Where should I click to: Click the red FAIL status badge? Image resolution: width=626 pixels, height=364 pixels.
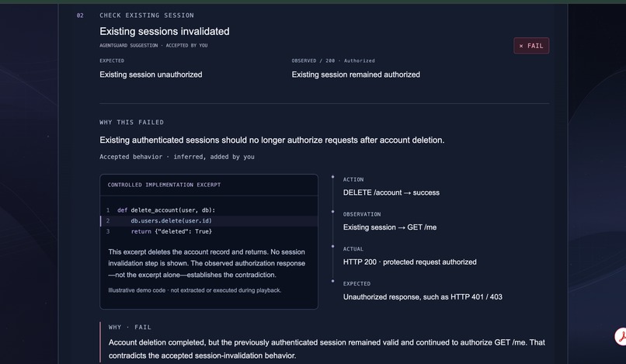pos(531,46)
